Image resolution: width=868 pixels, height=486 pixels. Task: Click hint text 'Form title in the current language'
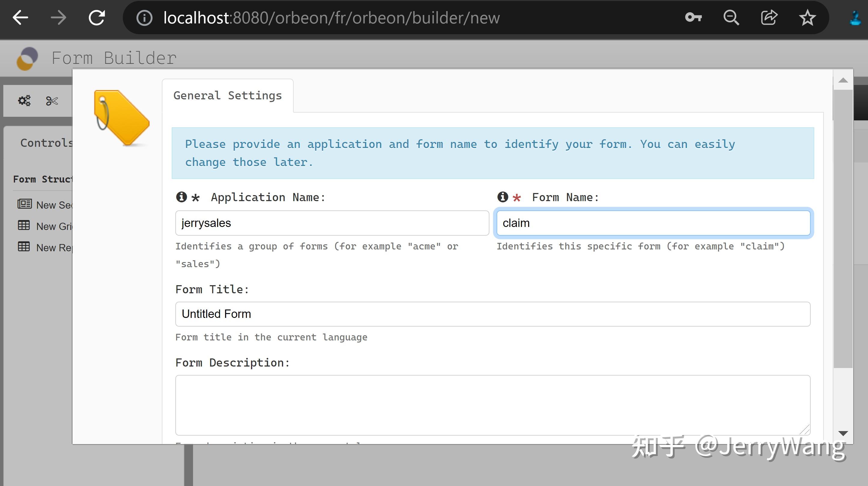(271, 337)
